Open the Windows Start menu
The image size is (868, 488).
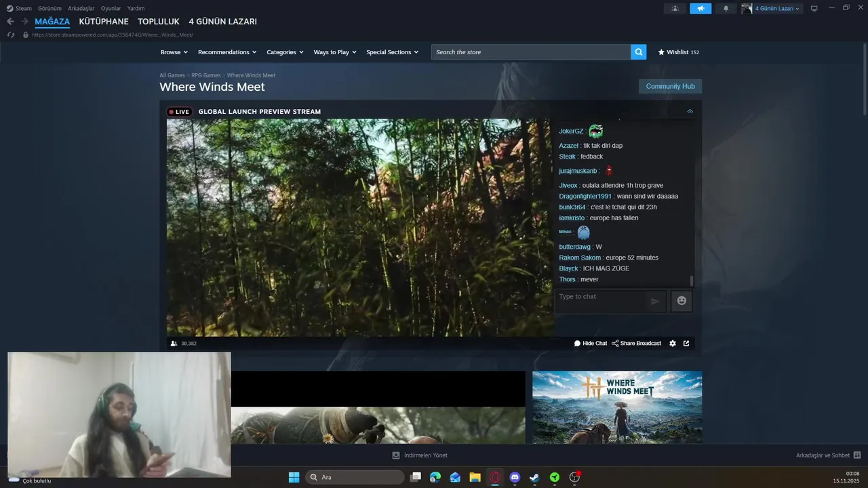coord(294,477)
